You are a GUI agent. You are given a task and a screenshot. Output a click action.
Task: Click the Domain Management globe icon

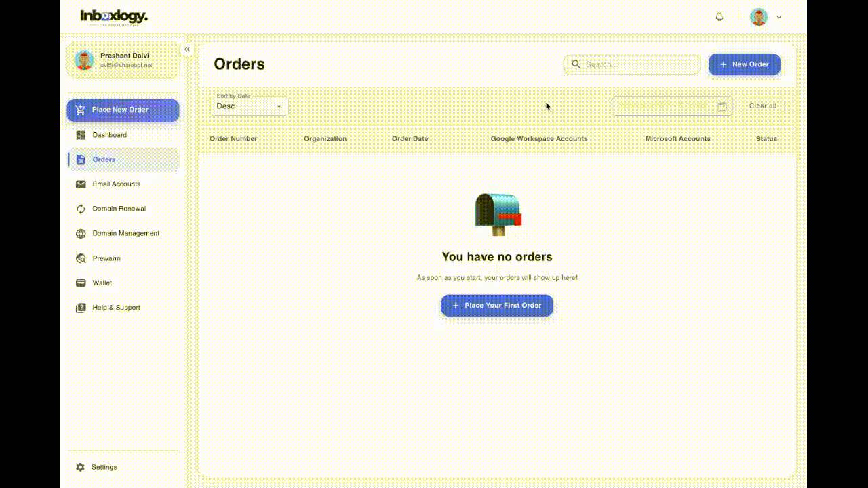[x=81, y=234]
